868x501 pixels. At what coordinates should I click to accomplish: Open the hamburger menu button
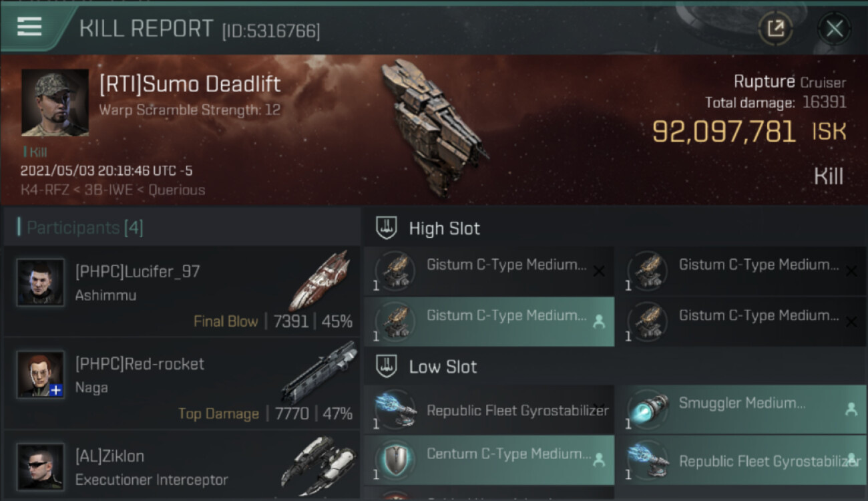(29, 27)
